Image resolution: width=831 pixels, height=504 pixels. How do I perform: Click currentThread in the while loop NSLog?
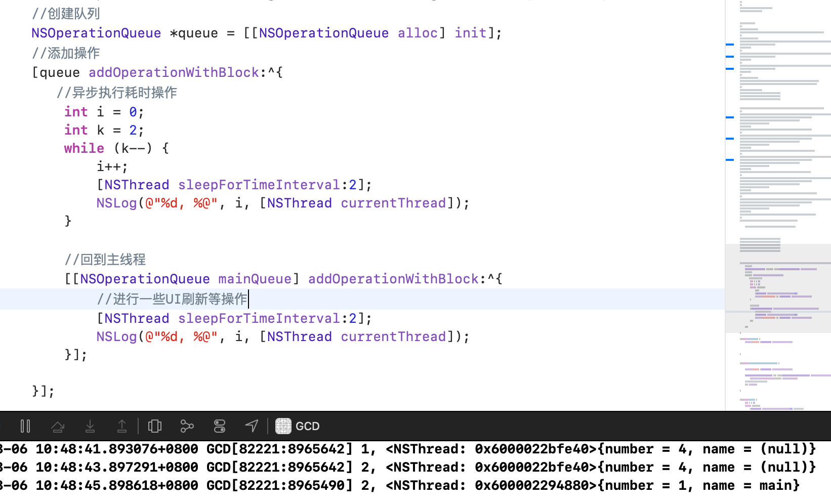tap(393, 203)
